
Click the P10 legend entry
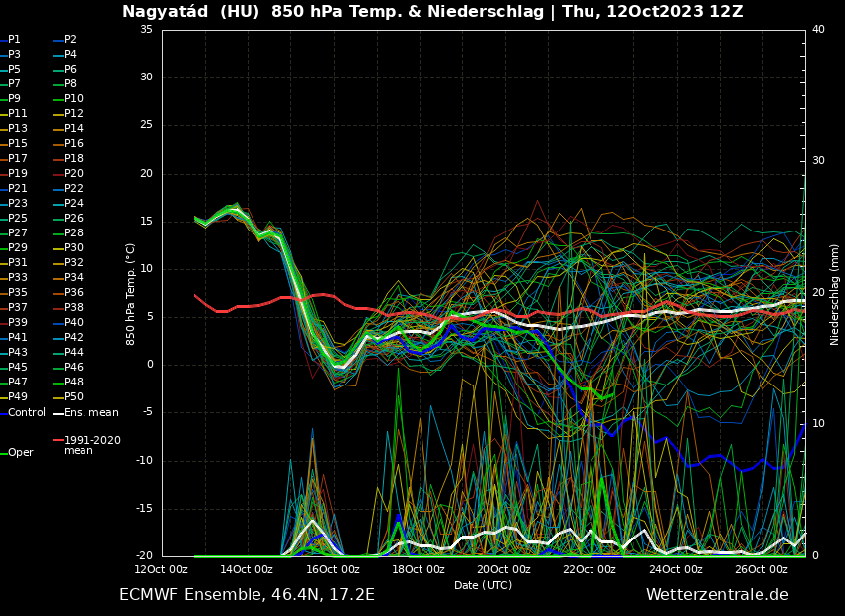[74, 99]
